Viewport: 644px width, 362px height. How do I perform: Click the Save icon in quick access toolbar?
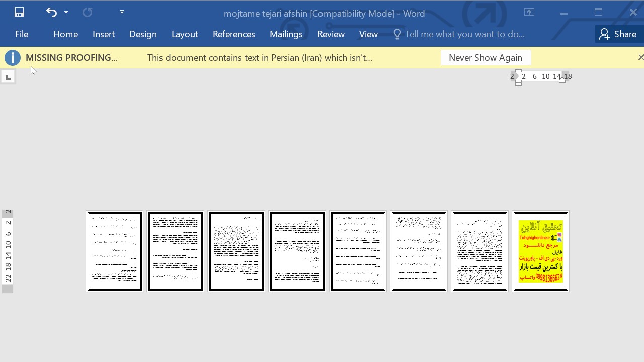click(19, 12)
